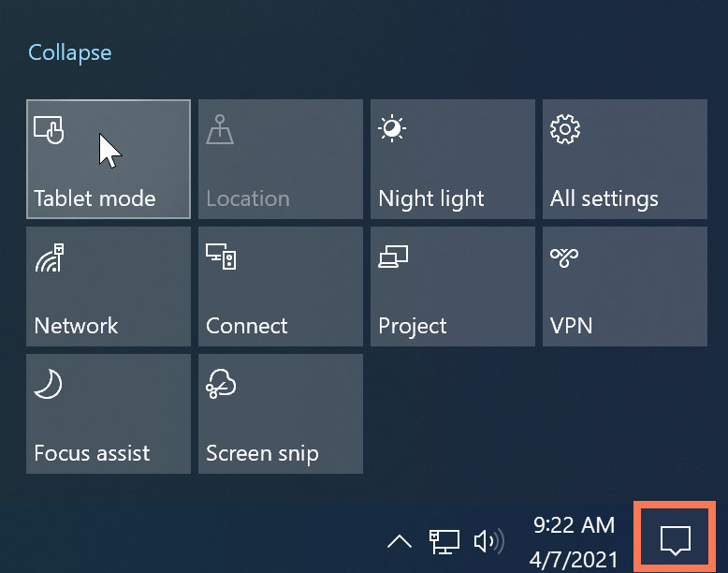This screenshot has height=573, width=728.
Task: Click the "Night light" text label
Action: (x=431, y=198)
